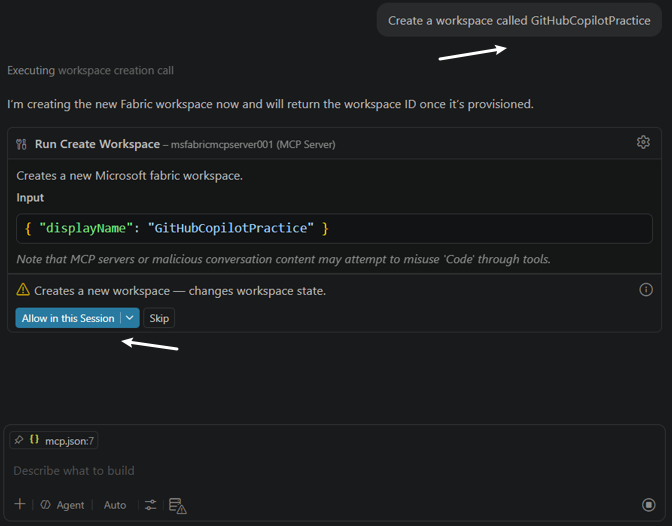Click the tools icon beside Run Create Workspace
The width and height of the screenshot is (672, 526).
(x=21, y=144)
